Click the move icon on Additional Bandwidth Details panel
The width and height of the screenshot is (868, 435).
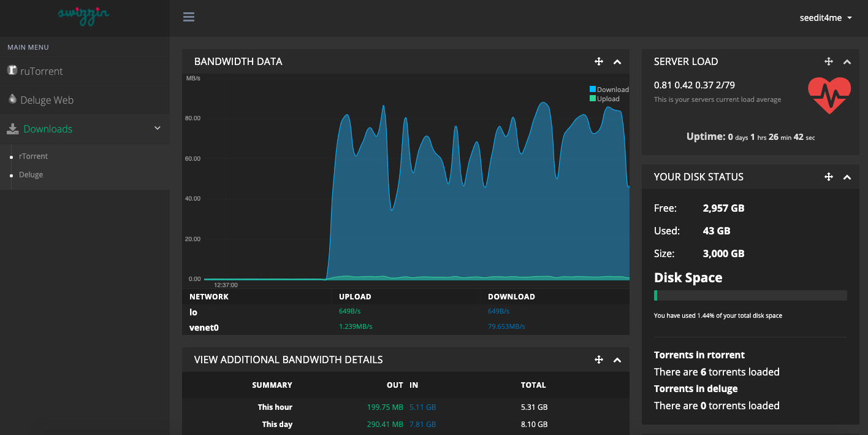coord(599,360)
